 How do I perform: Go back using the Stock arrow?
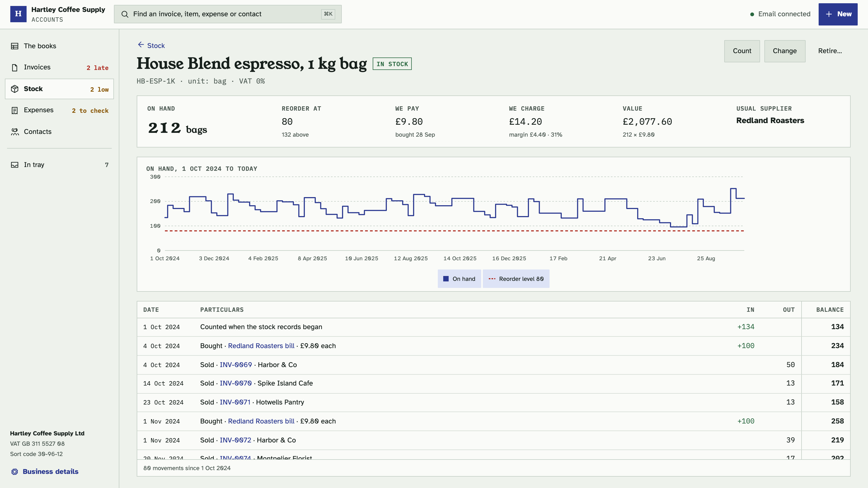[141, 45]
